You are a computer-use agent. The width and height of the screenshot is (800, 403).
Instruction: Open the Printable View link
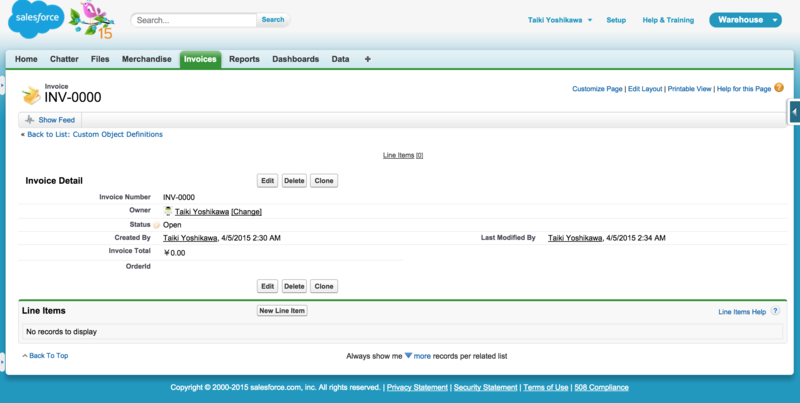click(689, 89)
